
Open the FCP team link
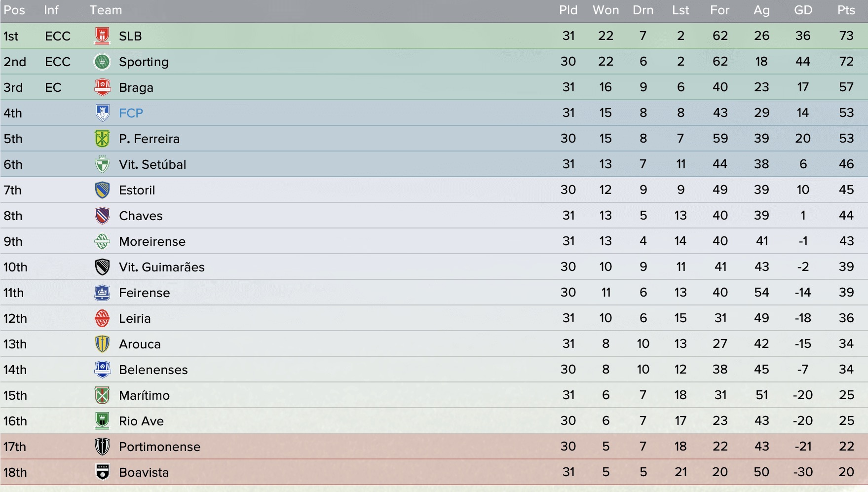click(131, 113)
